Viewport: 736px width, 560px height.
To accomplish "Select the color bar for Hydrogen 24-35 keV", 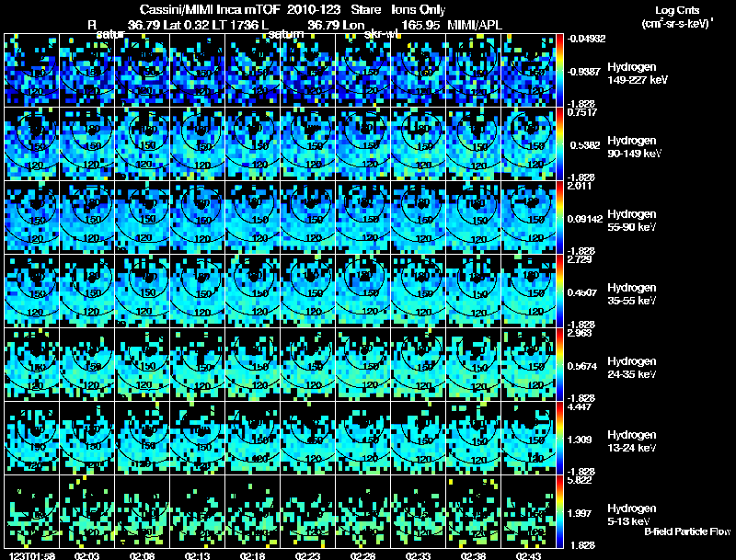I will pos(559,364).
